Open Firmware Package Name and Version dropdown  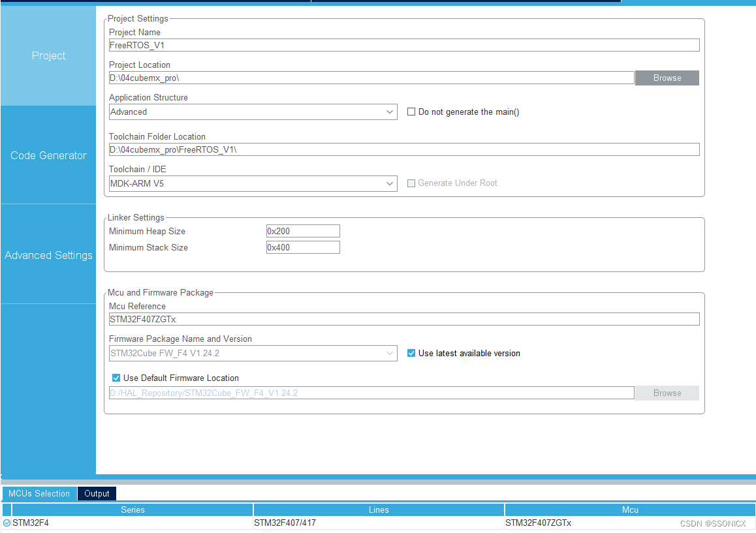click(253, 353)
